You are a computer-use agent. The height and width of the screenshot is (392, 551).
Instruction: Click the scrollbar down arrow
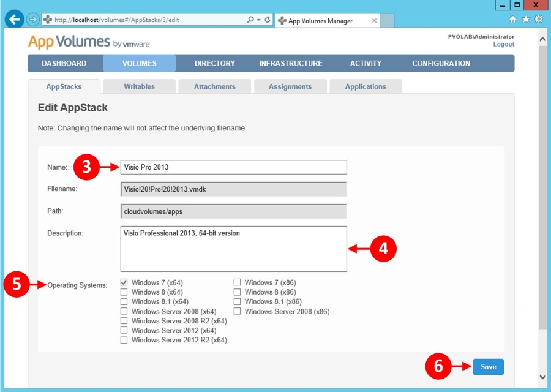[x=542, y=377]
